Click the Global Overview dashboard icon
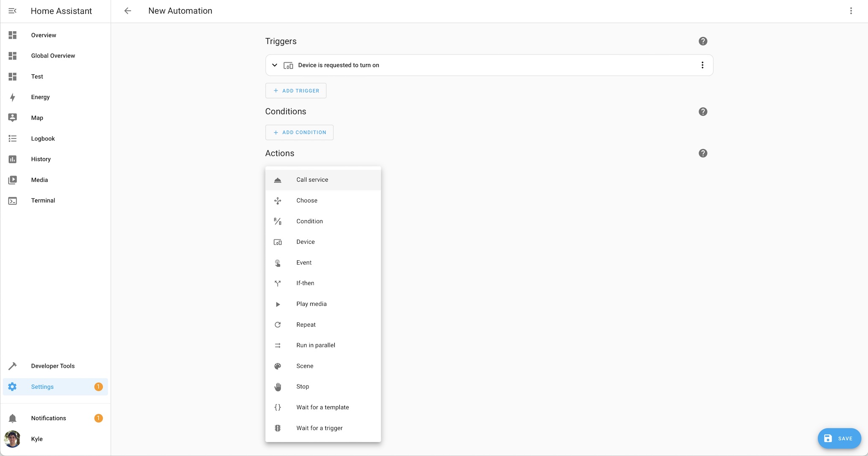The width and height of the screenshot is (868, 456). click(x=13, y=56)
